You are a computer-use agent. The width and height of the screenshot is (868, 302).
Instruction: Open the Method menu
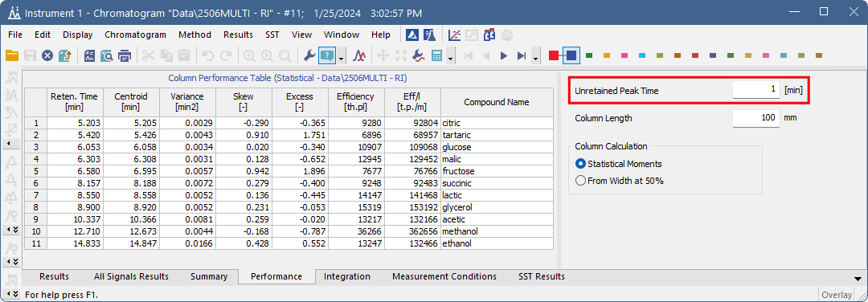point(194,35)
